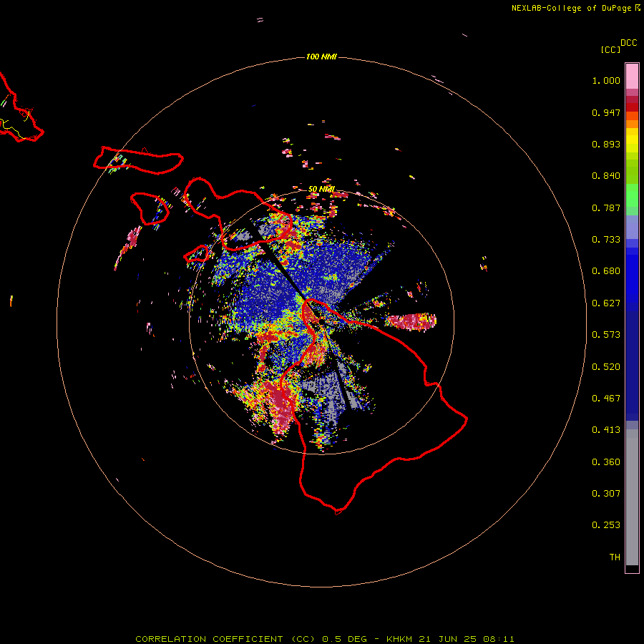644x644 pixels.
Task: Click the 50 NMI range ring label
Action: 321,189
